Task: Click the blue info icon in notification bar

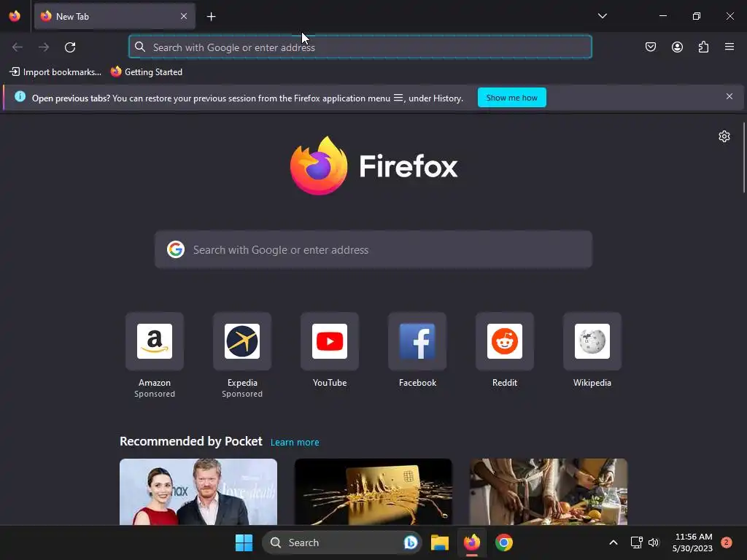Action: [20, 97]
